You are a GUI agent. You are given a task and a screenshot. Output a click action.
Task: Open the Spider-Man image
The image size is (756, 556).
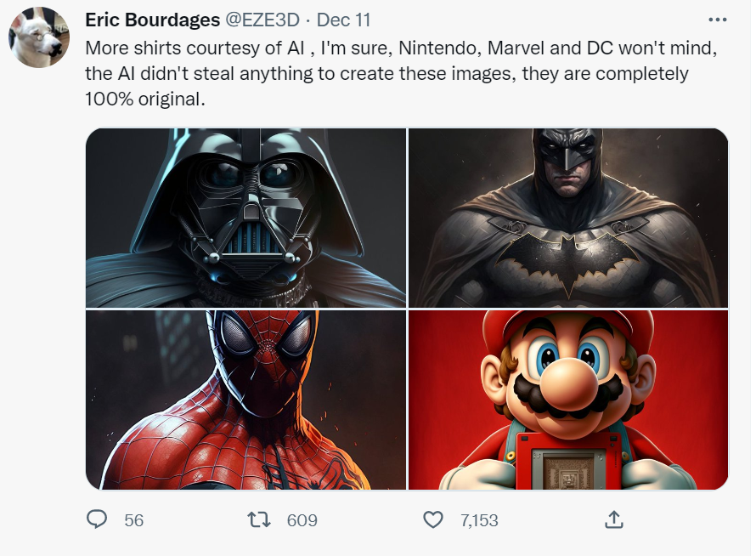click(245, 400)
